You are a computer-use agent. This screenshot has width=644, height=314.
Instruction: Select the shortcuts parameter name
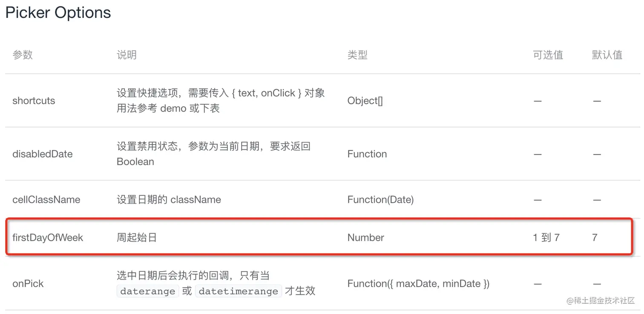coord(34,101)
